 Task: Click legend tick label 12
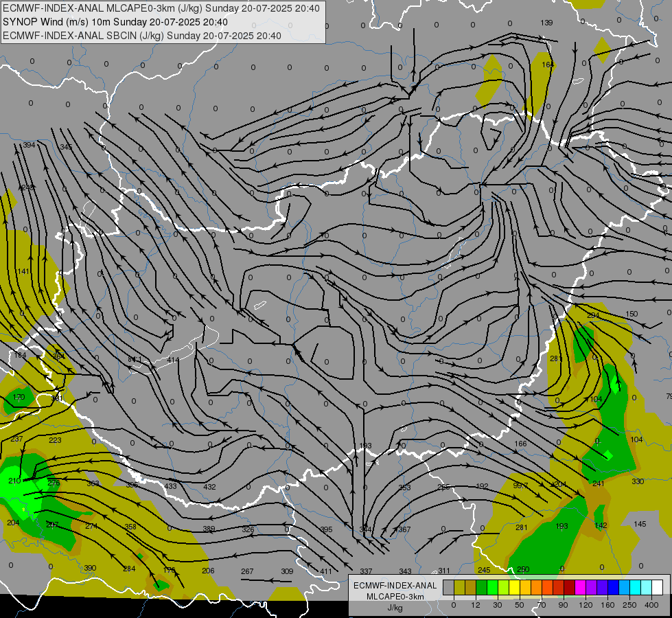pyautogui.click(x=475, y=605)
